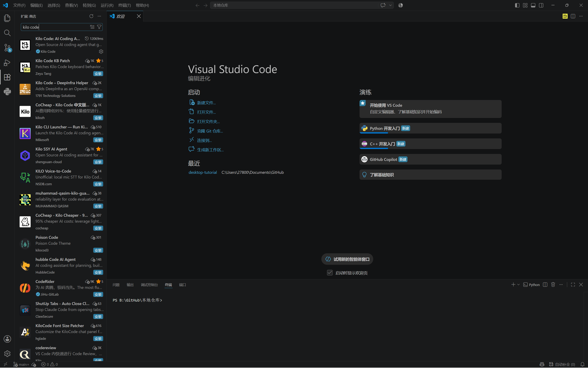Click the yellow Kilo Code icon in the editor toolbar
This screenshot has width=588, height=368.
565,16
